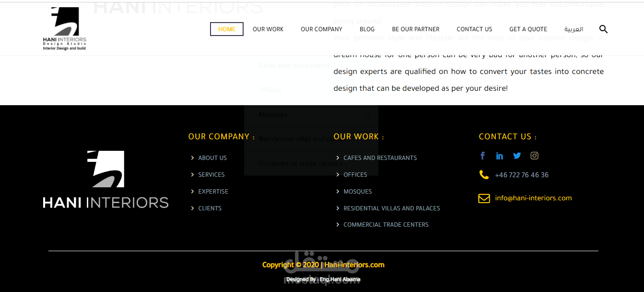Go to the BLOG menu item
The width and height of the screenshot is (644, 292).
tap(367, 29)
